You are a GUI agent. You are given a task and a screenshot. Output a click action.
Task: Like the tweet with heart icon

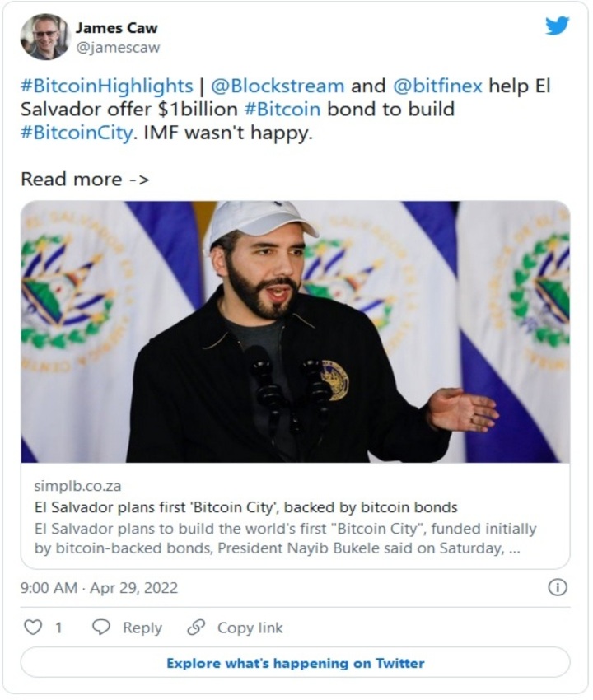click(x=32, y=628)
